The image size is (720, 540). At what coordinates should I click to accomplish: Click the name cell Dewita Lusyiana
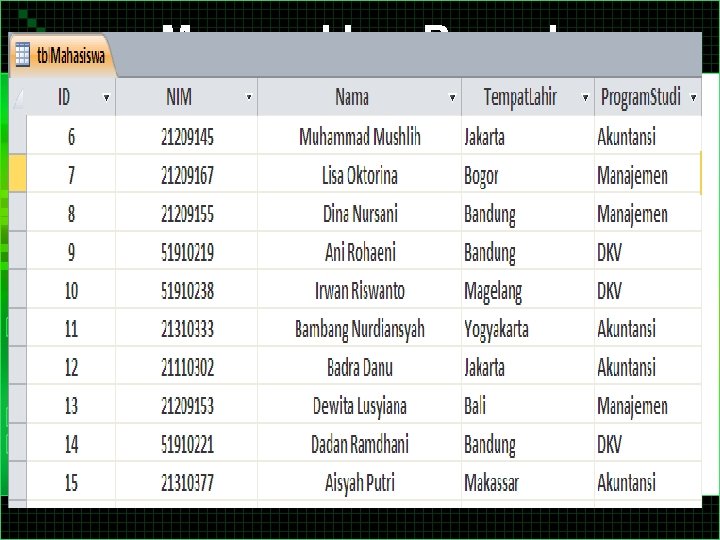tap(360, 406)
